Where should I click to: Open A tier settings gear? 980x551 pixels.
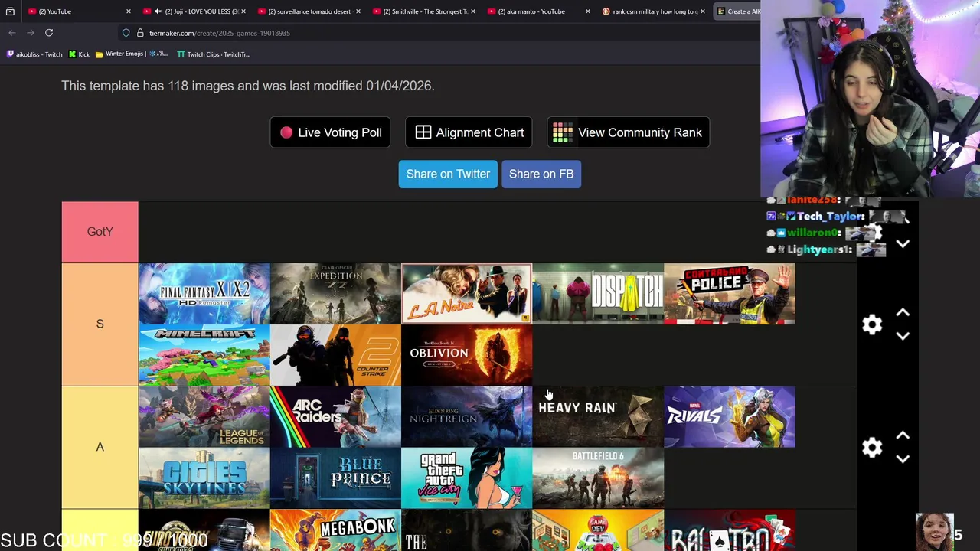(872, 448)
